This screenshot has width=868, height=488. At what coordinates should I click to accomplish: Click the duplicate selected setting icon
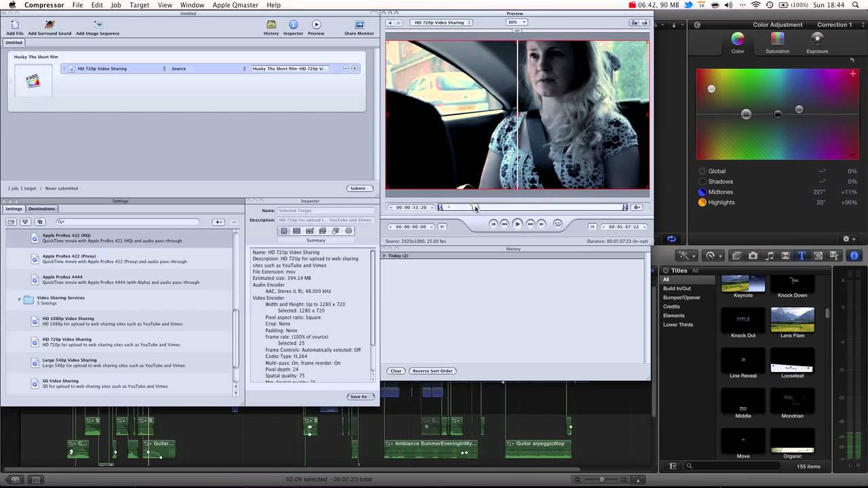pyautogui.click(x=39, y=222)
